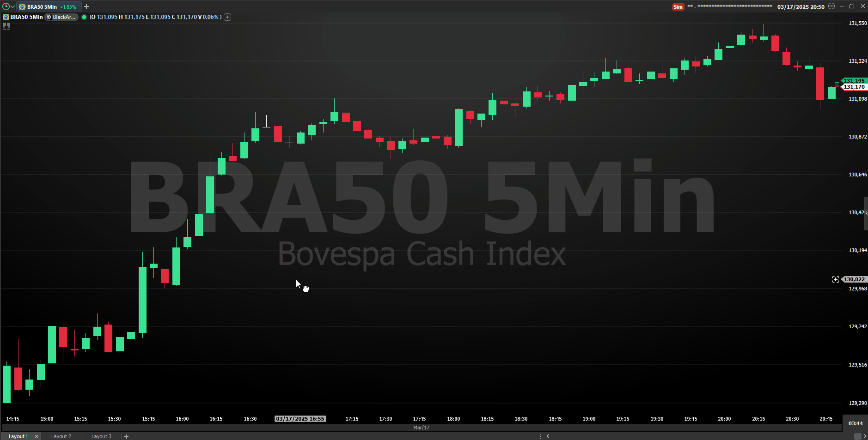
Task: Click the binoculars icon below the symbol name
Action: click(x=6, y=26)
